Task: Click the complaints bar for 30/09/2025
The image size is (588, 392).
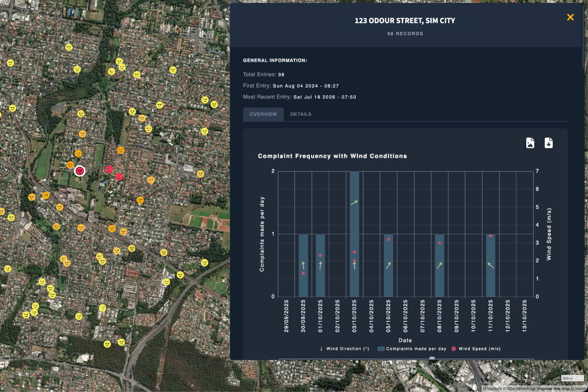Action: point(303,265)
